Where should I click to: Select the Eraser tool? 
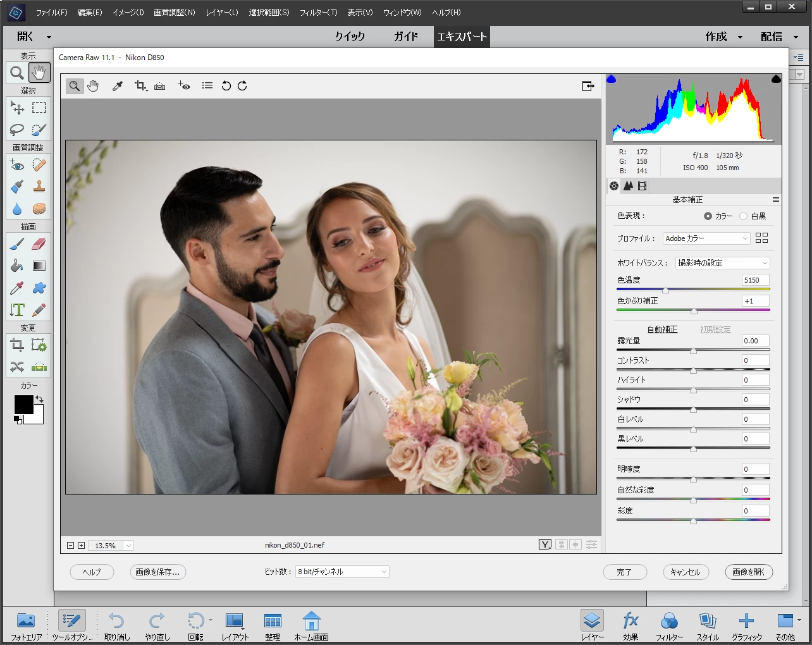(x=39, y=244)
